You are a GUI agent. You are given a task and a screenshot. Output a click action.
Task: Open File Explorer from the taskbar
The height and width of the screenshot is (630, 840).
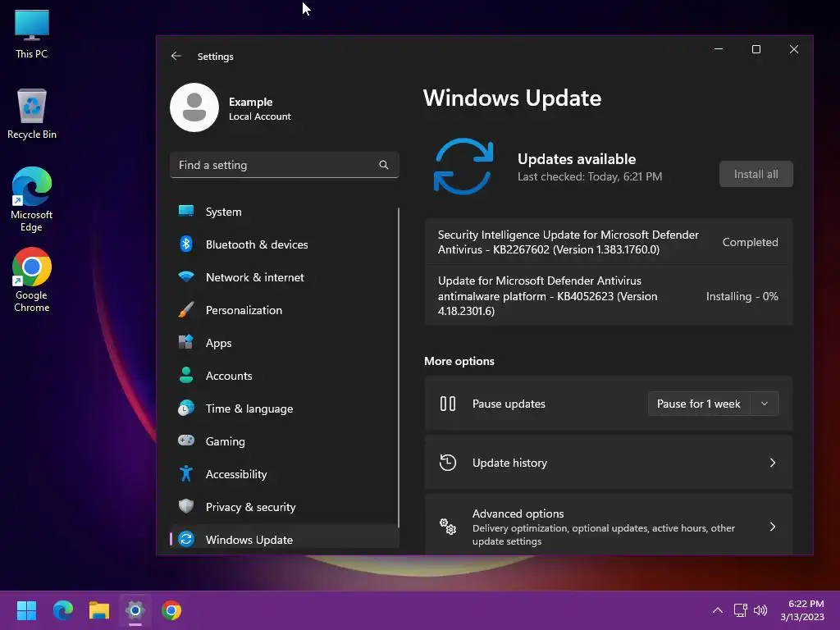pyautogui.click(x=99, y=610)
